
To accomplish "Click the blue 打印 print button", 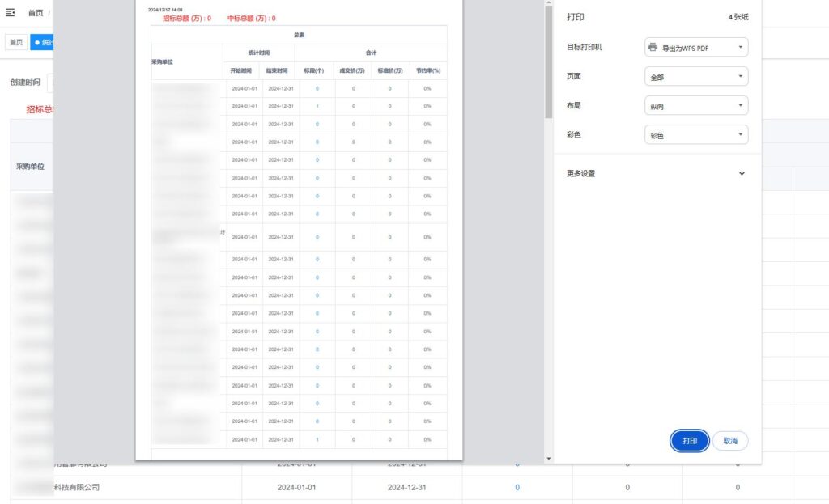I will coord(690,441).
